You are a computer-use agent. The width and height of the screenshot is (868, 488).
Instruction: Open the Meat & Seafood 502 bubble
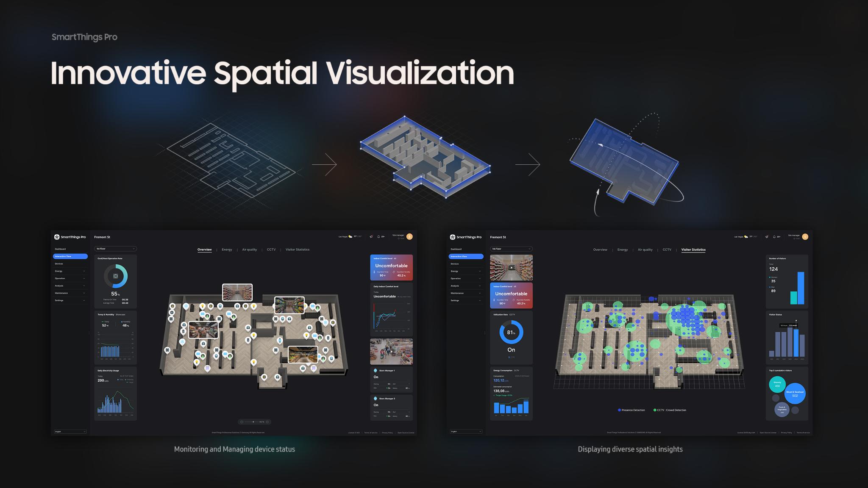[x=795, y=394]
